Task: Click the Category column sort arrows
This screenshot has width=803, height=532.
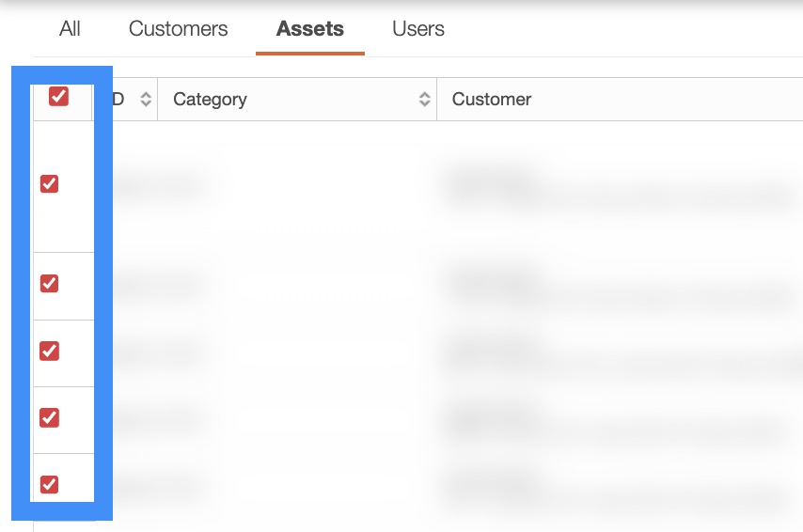Action: click(425, 100)
